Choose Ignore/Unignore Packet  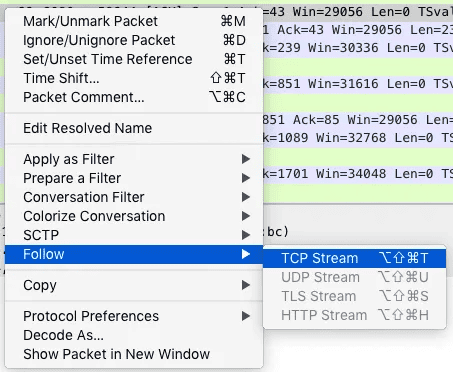[x=134, y=40]
